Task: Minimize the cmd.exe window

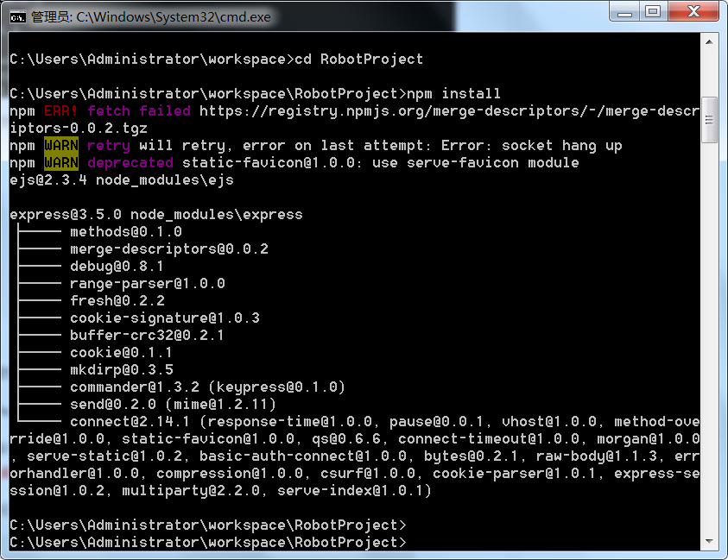Action: point(624,11)
